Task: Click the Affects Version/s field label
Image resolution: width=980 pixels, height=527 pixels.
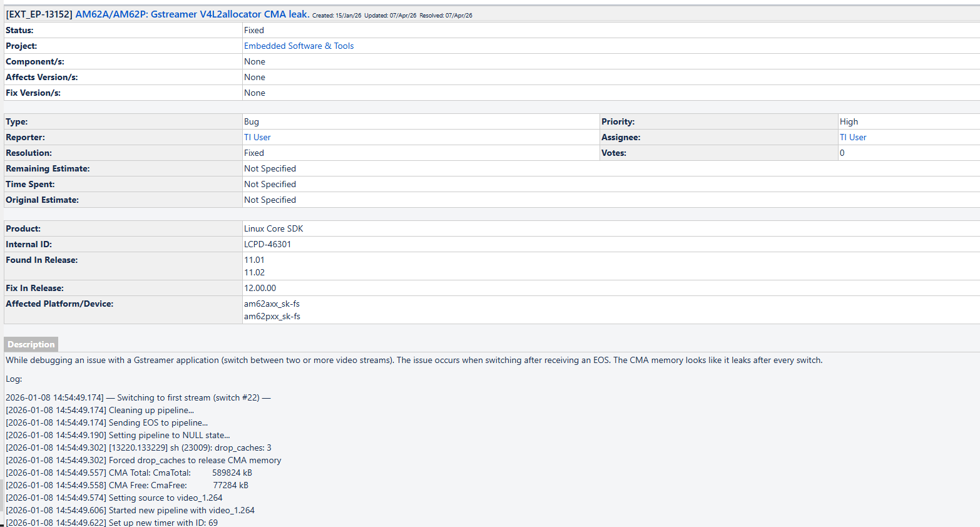Action: click(42, 77)
